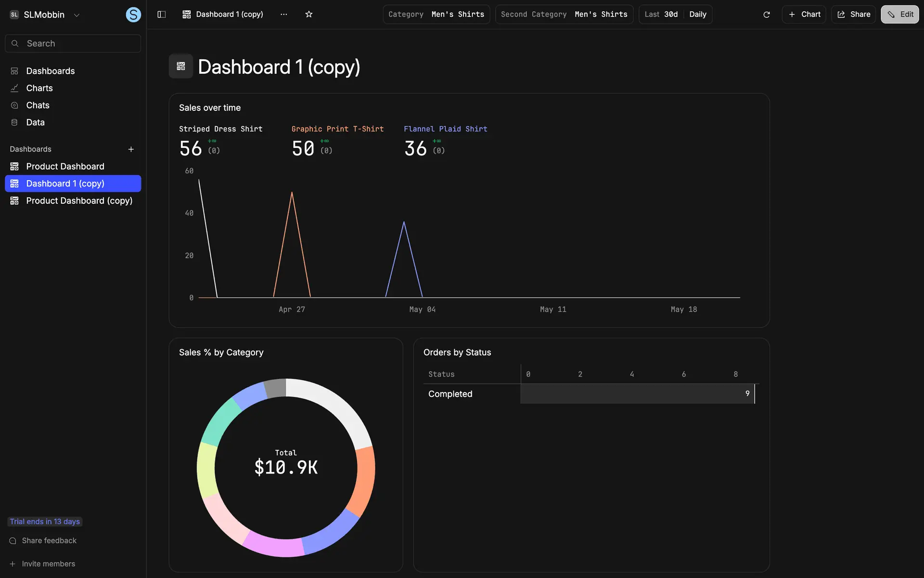The width and height of the screenshot is (924, 578).
Task: Click the orange donut chart segment
Action: coord(364,479)
